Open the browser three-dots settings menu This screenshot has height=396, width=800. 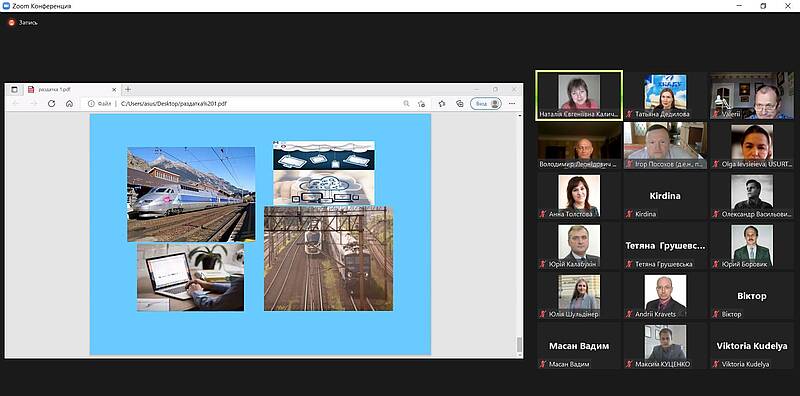pos(512,104)
